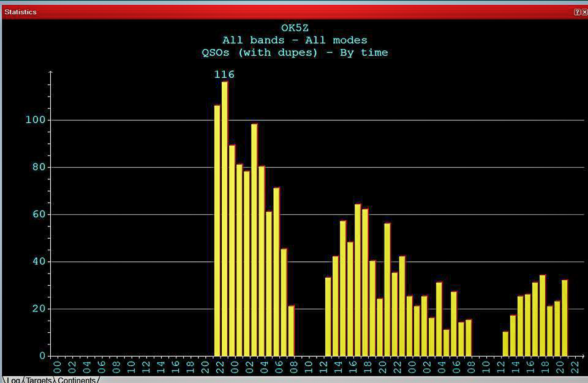The image size is (588, 383).
Task: Click the help question mark icon
Action: pyautogui.click(x=576, y=12)
